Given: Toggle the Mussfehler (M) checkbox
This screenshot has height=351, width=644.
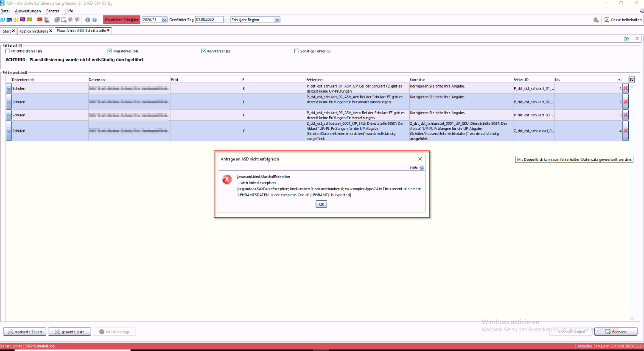Looking at the screenshot, I should coord(110,51).
